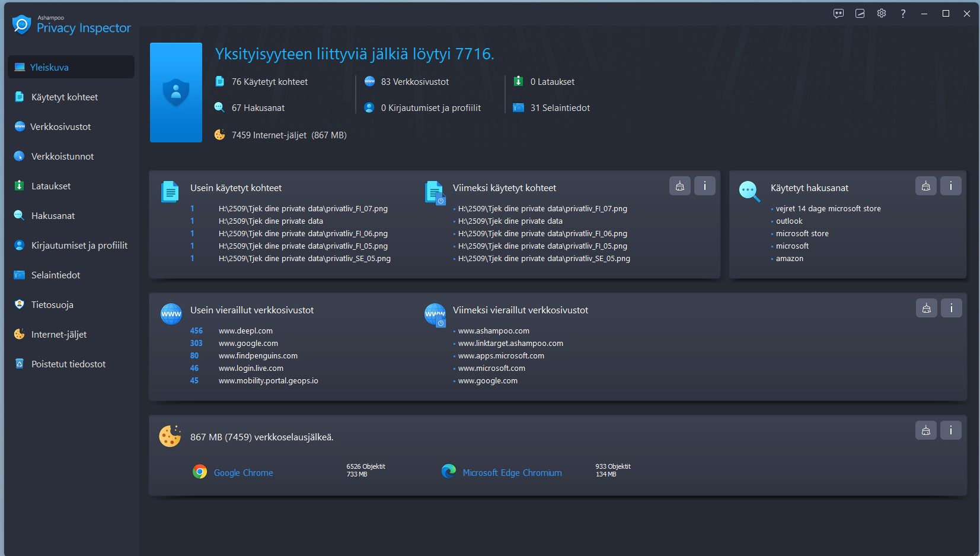Open Poistetut tiedostot section
The width and height of the screenshot is (980, 556).
68,364
